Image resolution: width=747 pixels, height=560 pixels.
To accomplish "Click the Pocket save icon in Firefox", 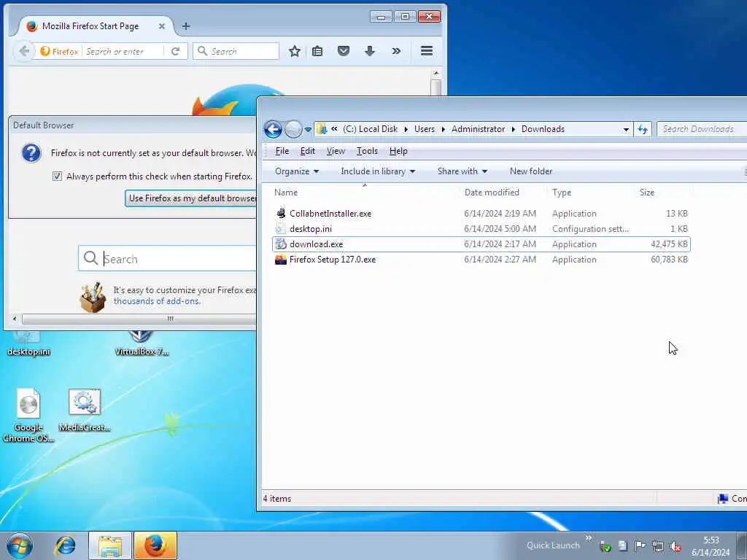I will tap(344, 51).
